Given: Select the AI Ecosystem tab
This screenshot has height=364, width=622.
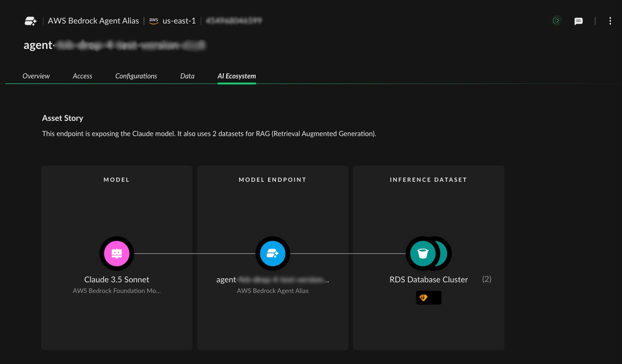Looking at the screenshot, I should pyautogui.click(x=237, y=76).
